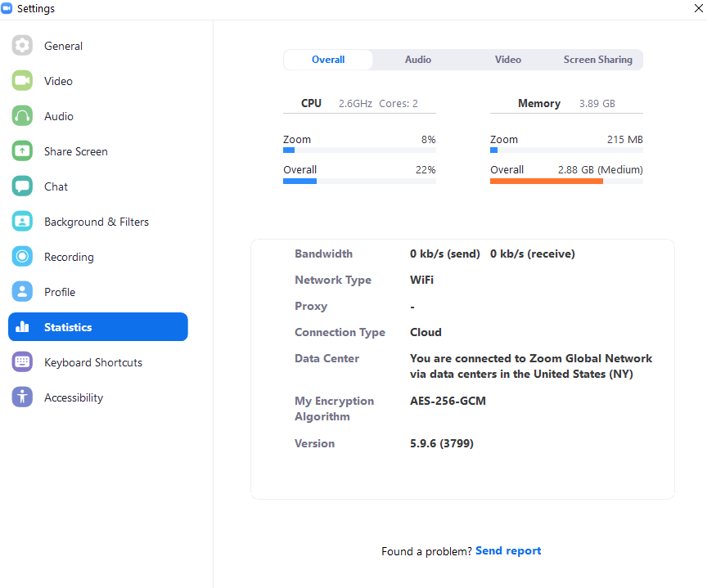Screen dimensions: 707x588
Task: Open Video settings via camera icon
Action: point(22,81)
